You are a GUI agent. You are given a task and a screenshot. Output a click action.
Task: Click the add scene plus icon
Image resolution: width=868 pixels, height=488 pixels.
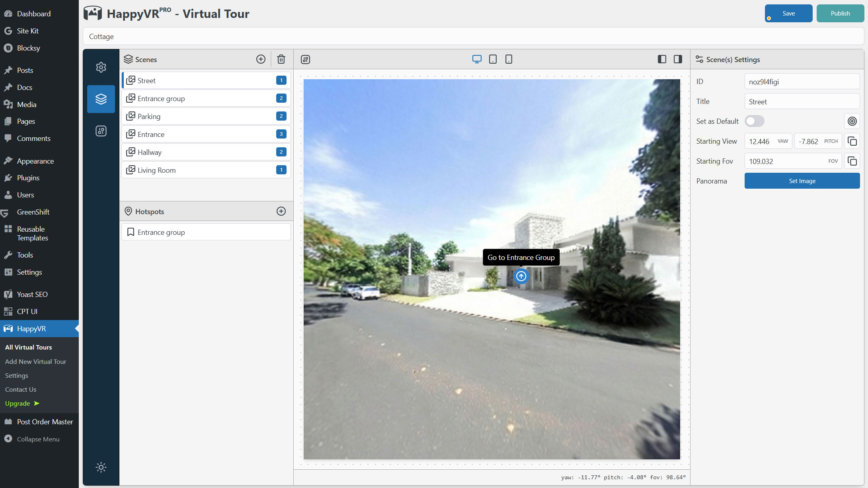(x=261, y=59)
